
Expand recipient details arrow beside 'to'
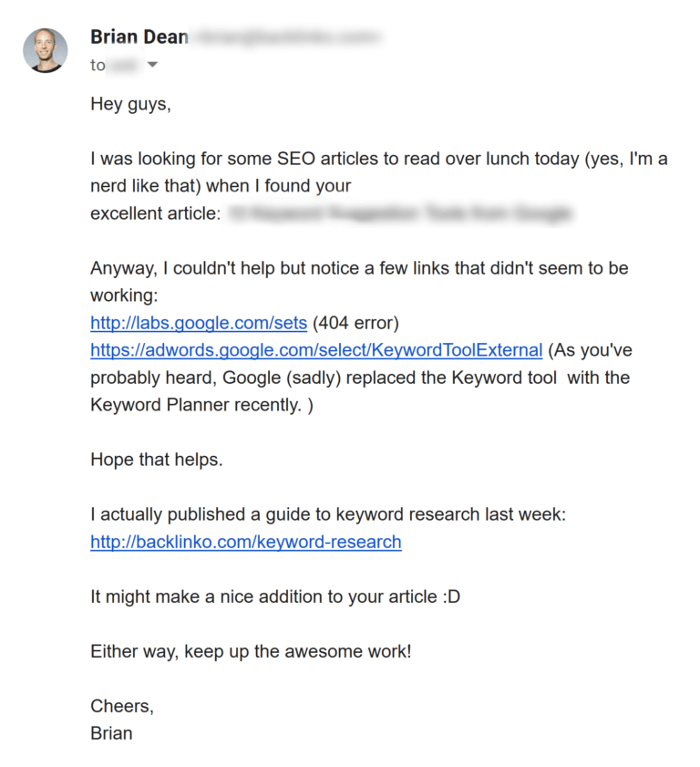pyautogui.click(x=152, y=65)
